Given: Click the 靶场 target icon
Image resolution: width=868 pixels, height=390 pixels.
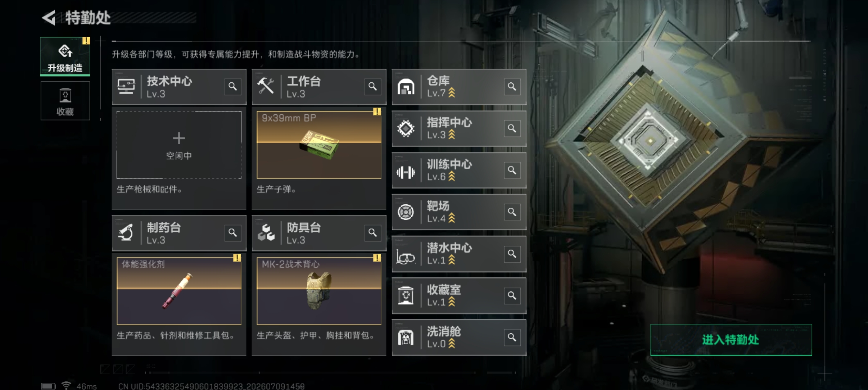Looking at the screenshot, I should pos(406,212).
